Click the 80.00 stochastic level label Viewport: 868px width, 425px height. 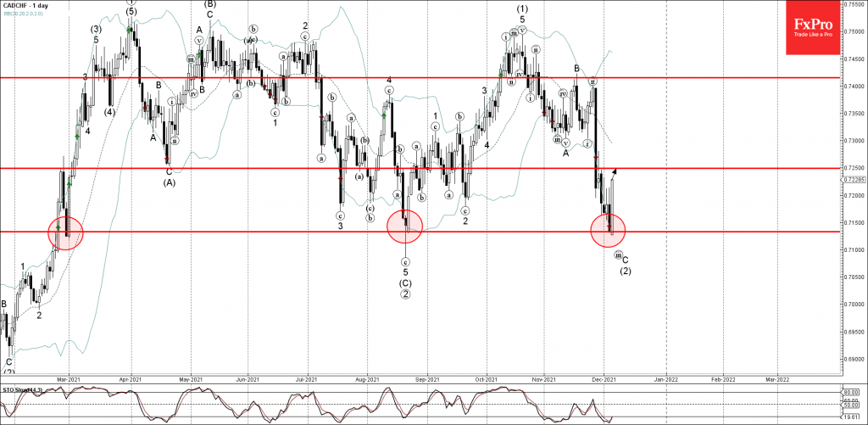pos(853,392)
